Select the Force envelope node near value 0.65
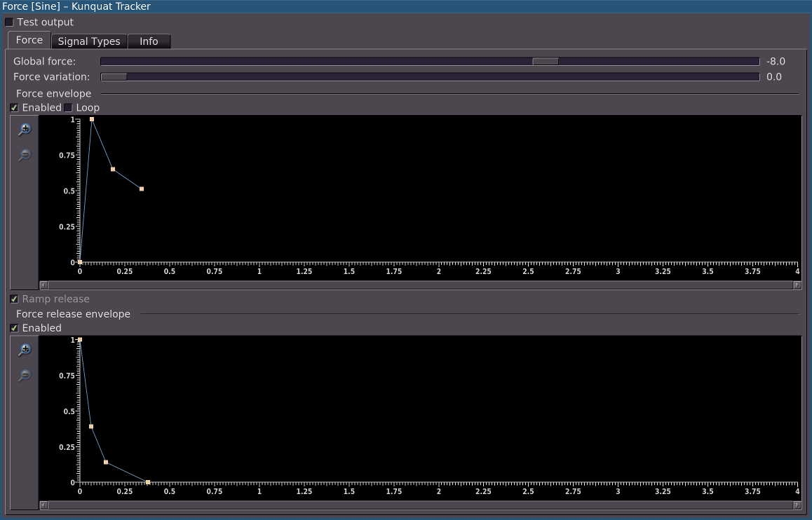The height and width of the screenshot is (520, 812). 113,169
